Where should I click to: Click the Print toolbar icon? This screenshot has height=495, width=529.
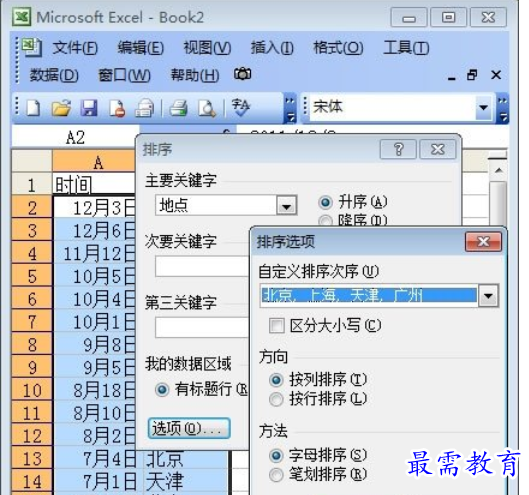point(178,108)
